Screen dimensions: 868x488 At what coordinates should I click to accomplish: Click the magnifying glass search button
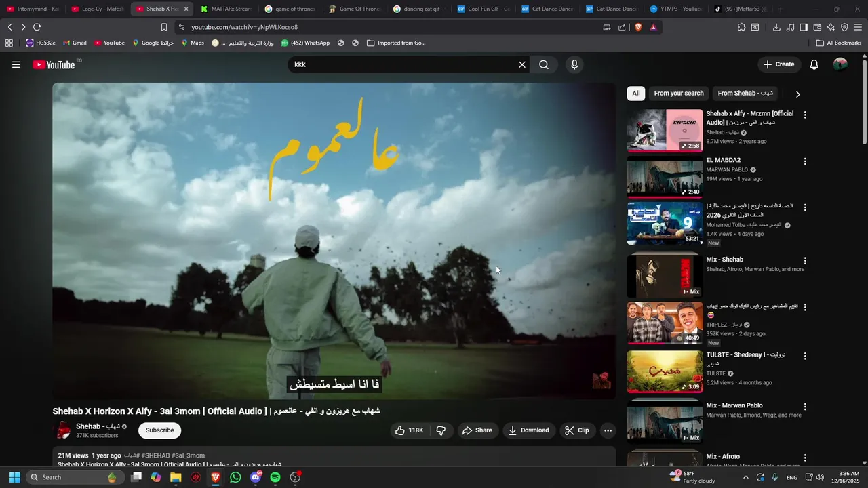point(544,64)
